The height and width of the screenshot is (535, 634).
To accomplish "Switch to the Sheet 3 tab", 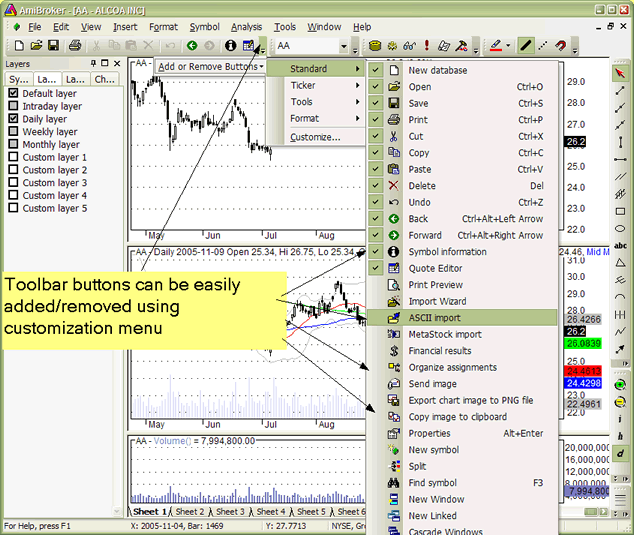I will coord(230,512).
